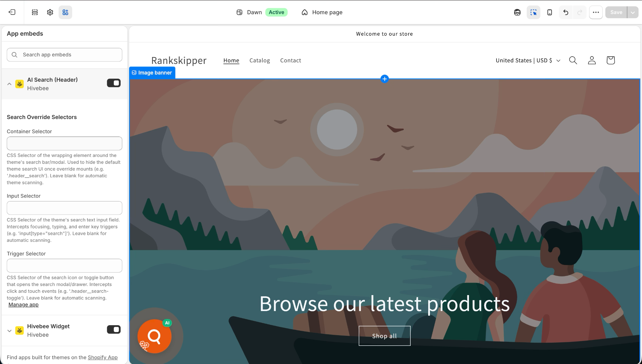Add section with the blue plus button
This screenshot has width=642, height=364.
[385, 79]
